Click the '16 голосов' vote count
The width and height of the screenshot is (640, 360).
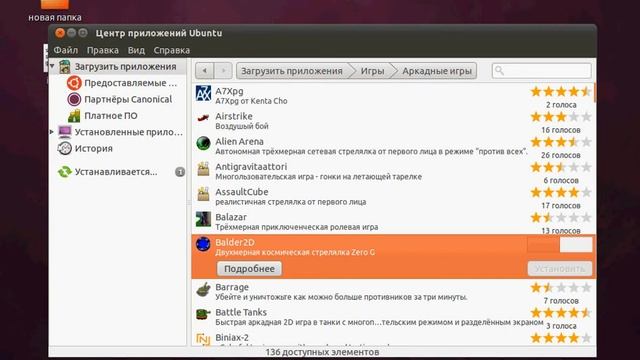(561, 130)
